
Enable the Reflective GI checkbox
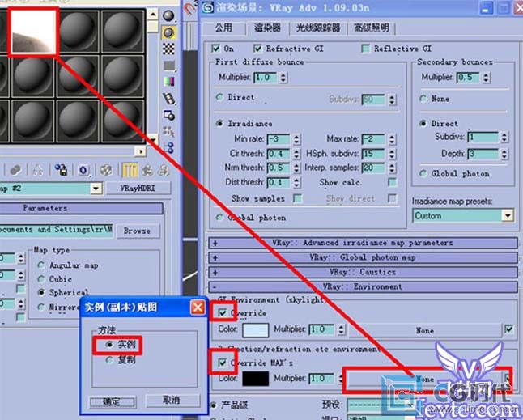tap(366, 49)
